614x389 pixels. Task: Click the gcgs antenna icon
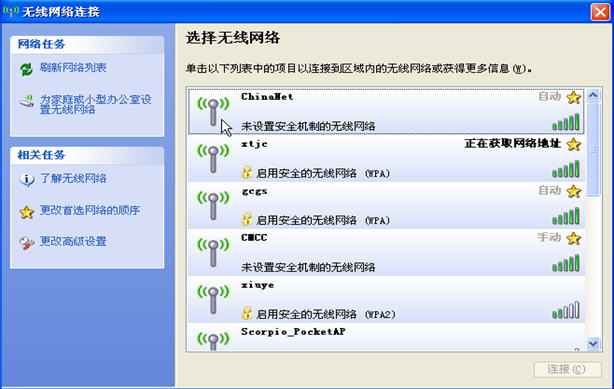point(213,205)
